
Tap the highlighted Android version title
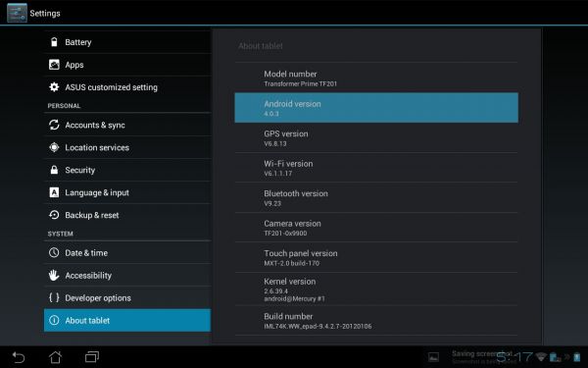[x=292, y=104]
